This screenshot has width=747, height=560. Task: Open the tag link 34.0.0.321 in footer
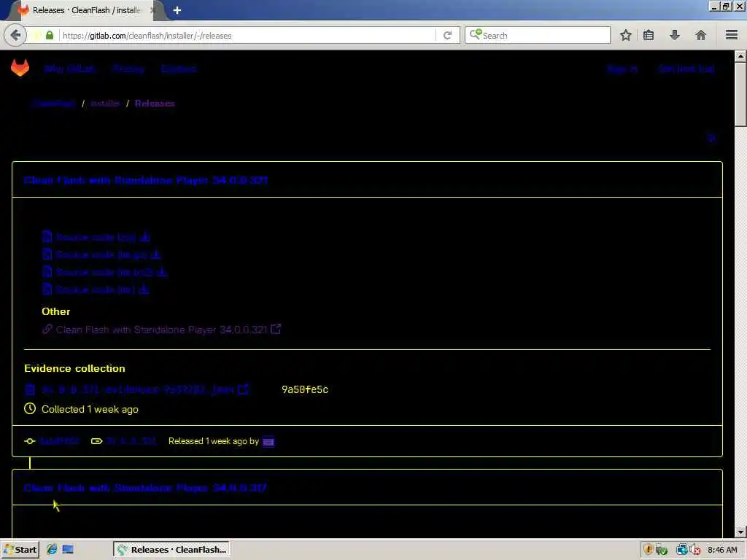coord(131,441)
